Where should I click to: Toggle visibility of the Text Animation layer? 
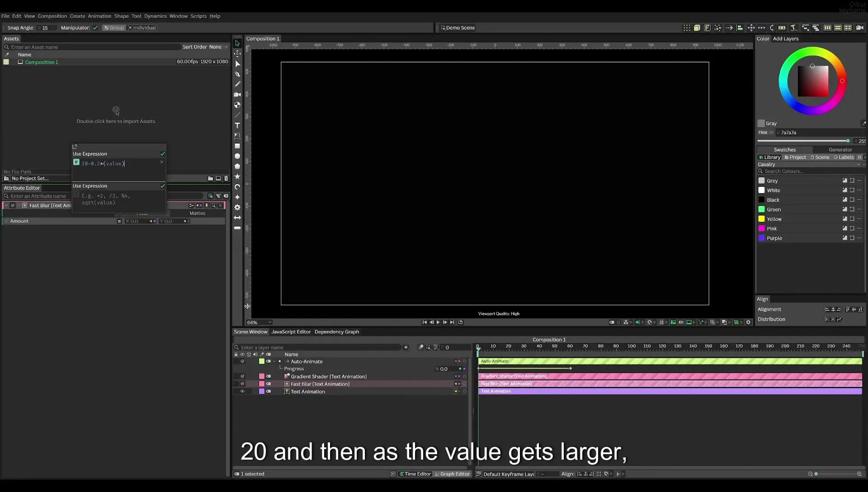coord(242,392)
